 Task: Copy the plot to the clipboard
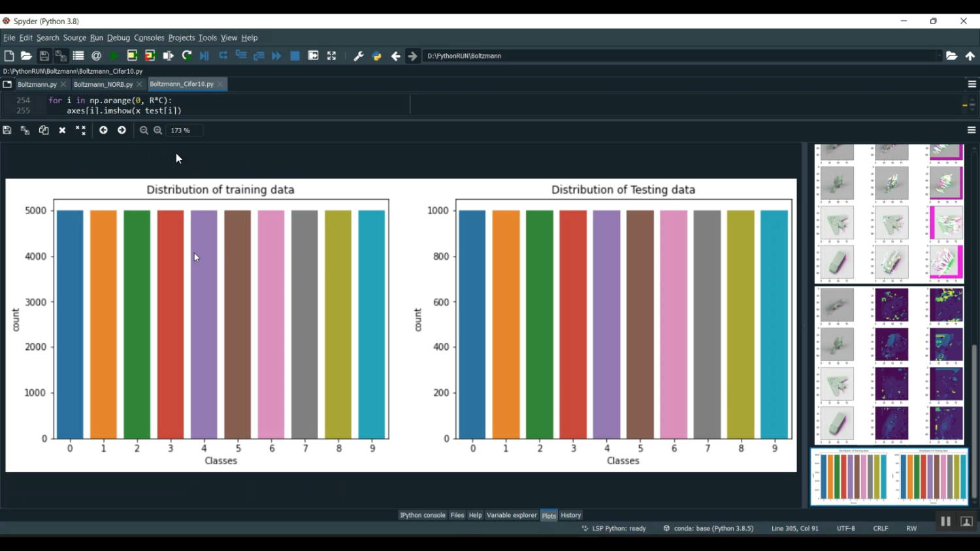pyautogui.click(x=44, y=131)
